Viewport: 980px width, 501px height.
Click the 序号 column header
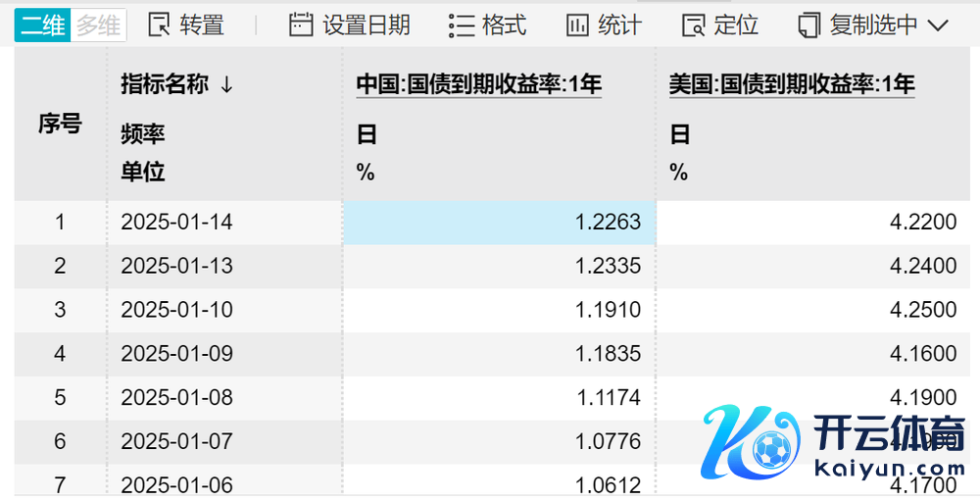point(60,125)
